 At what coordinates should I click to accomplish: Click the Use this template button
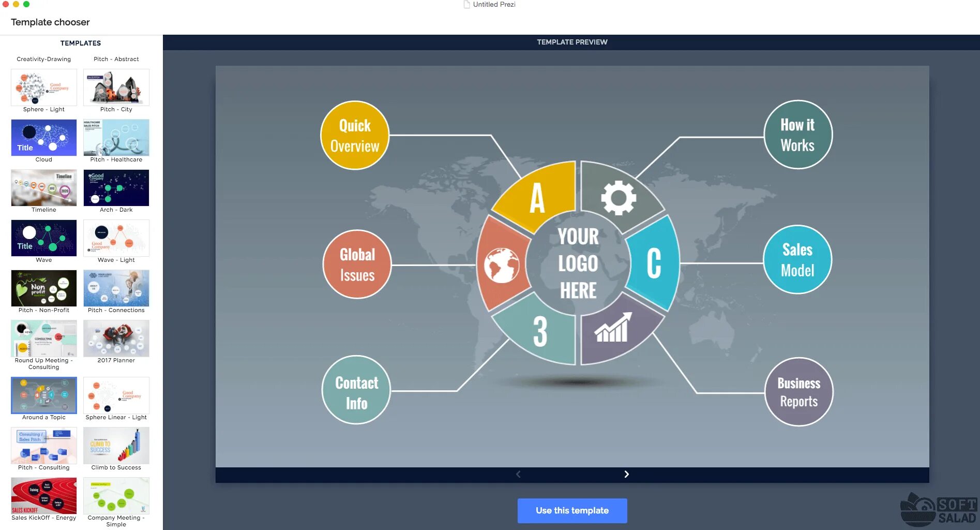tap(572, 510)
